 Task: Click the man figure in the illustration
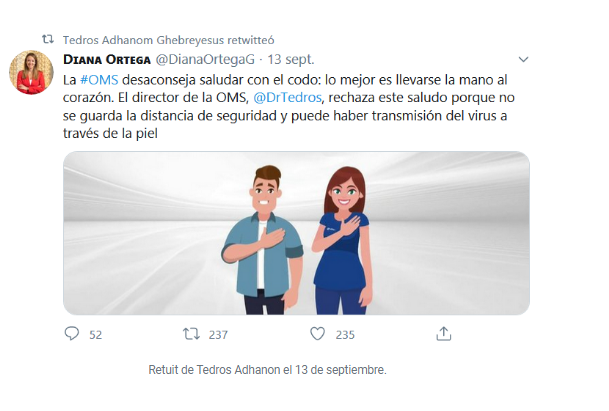point(262,240)
